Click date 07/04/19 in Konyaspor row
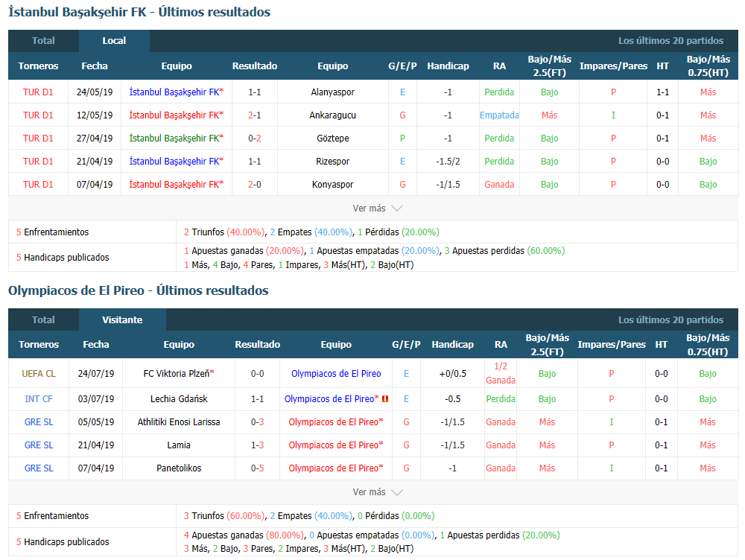 95,184
